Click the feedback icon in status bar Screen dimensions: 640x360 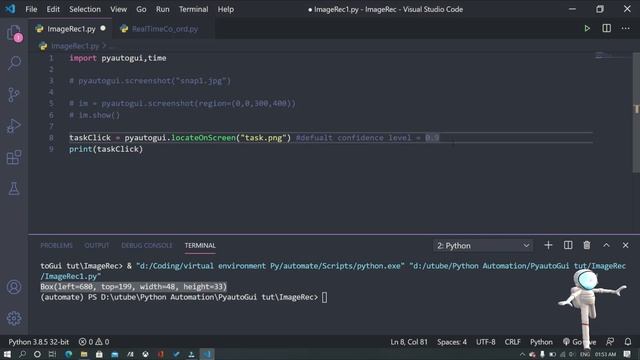point(610,342)
